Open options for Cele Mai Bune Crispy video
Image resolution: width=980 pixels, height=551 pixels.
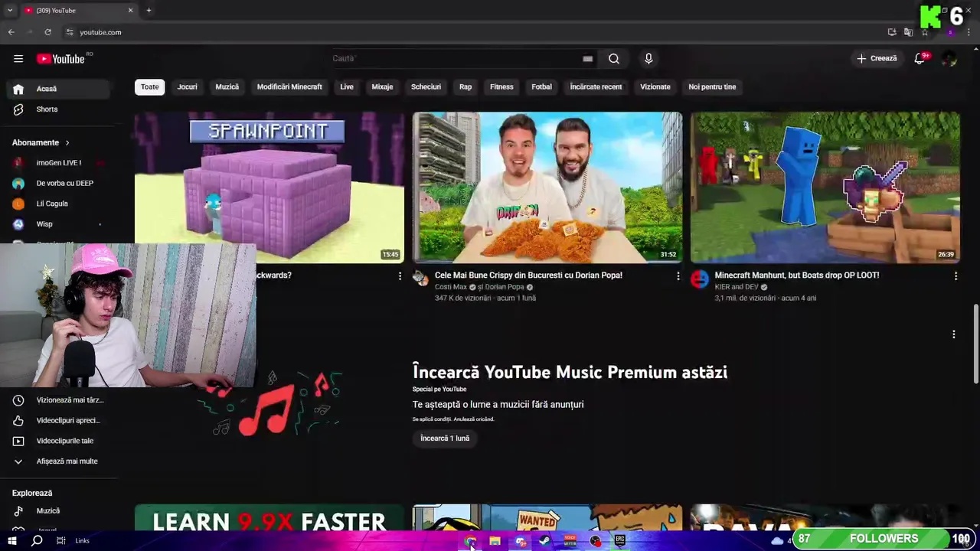[x=678, y=276]
